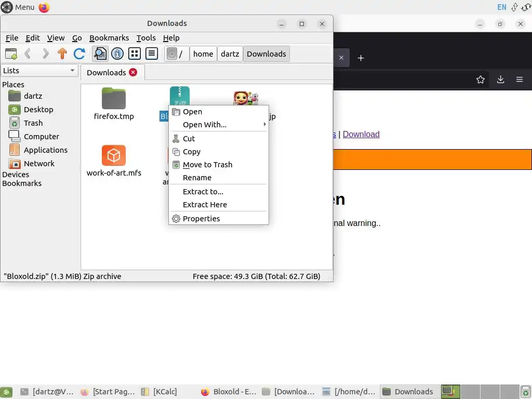Navigate to 'home' in the path bar

pos(203,54)
